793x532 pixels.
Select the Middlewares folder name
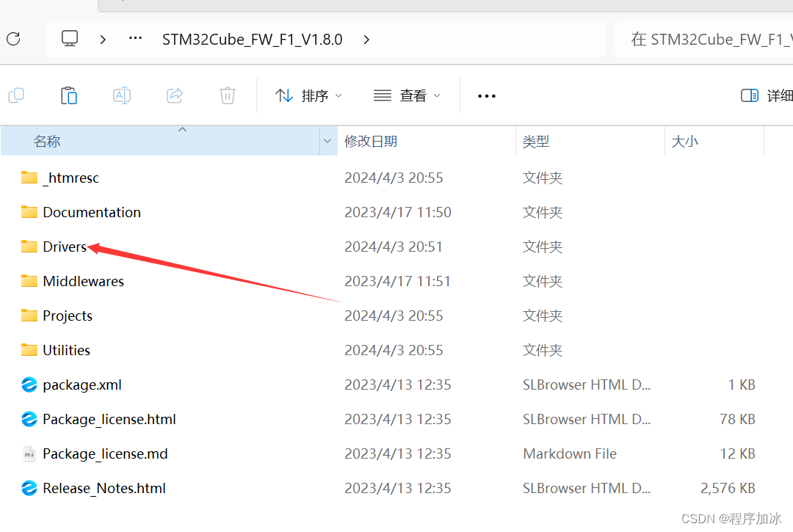pos(84,281)
